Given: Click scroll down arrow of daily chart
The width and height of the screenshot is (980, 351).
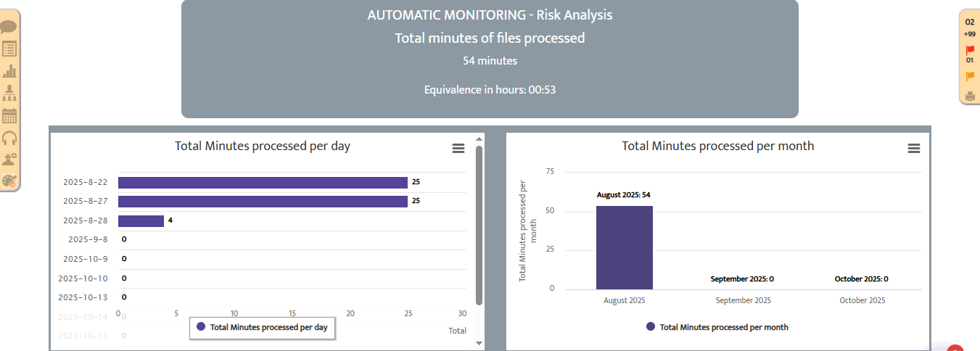Looking at the screenshot, I should tap(479, 343).
